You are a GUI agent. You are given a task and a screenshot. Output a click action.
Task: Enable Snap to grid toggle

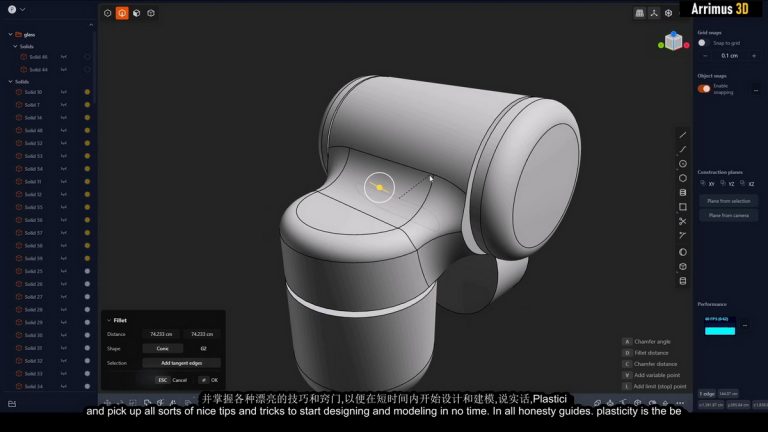pos(702,43)
